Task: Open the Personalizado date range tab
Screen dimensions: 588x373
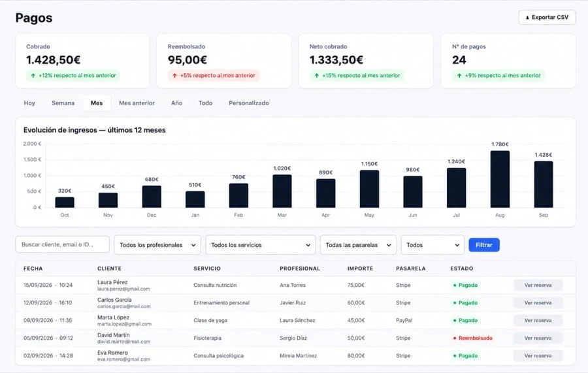Action: (249, 103)
